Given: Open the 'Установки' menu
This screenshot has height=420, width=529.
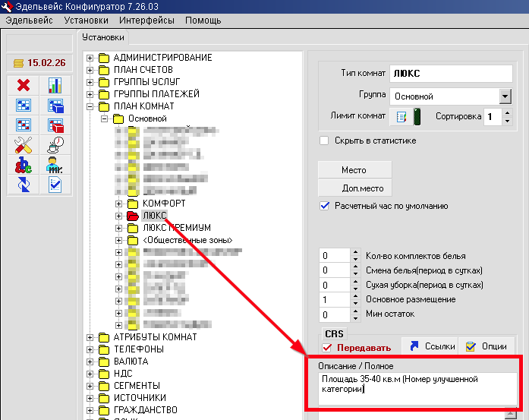Looking at the screenshot, I should 86,20.
